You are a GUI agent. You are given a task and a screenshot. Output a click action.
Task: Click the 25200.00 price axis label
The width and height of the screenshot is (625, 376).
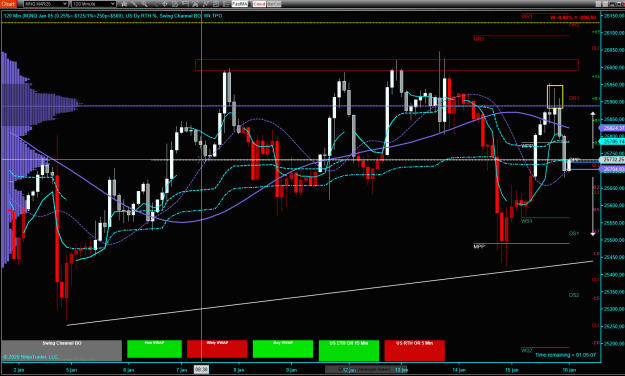[614, 343]
